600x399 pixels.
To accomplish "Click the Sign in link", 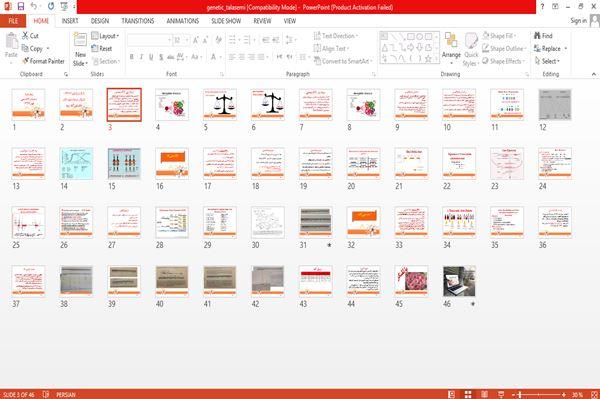I will point(578,21).
